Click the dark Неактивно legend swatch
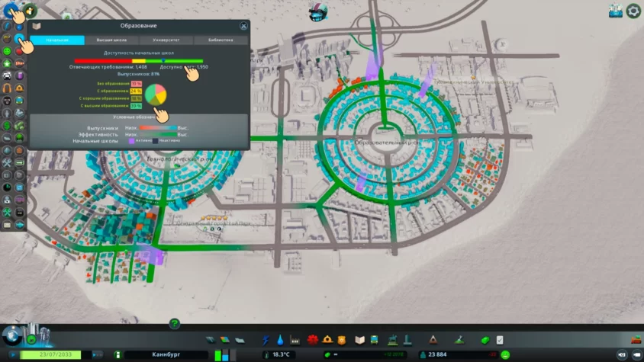The image size is (644, 362). point(155,141)
